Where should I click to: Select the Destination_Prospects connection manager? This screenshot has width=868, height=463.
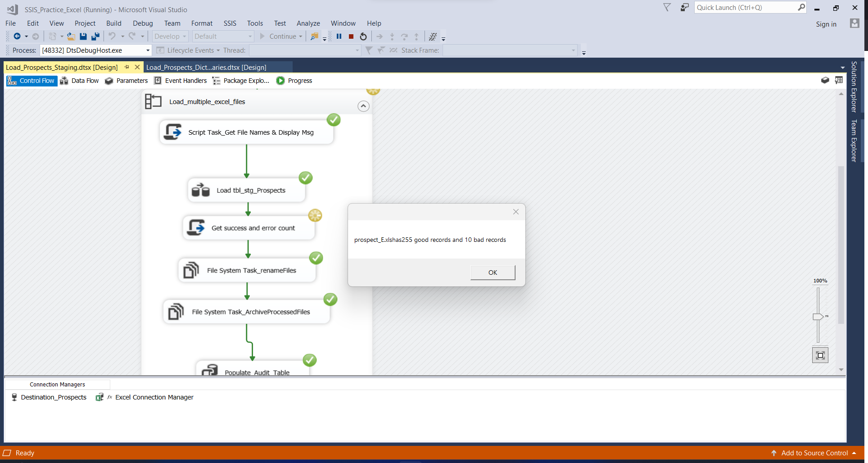[x=49, y=397]
